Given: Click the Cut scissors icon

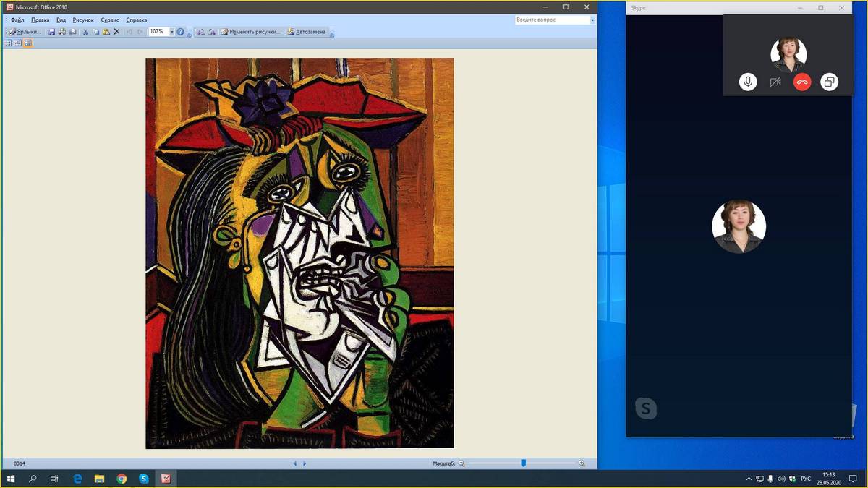Looking at the screenshot, I should pyautogui.click(x=85, y=32).
